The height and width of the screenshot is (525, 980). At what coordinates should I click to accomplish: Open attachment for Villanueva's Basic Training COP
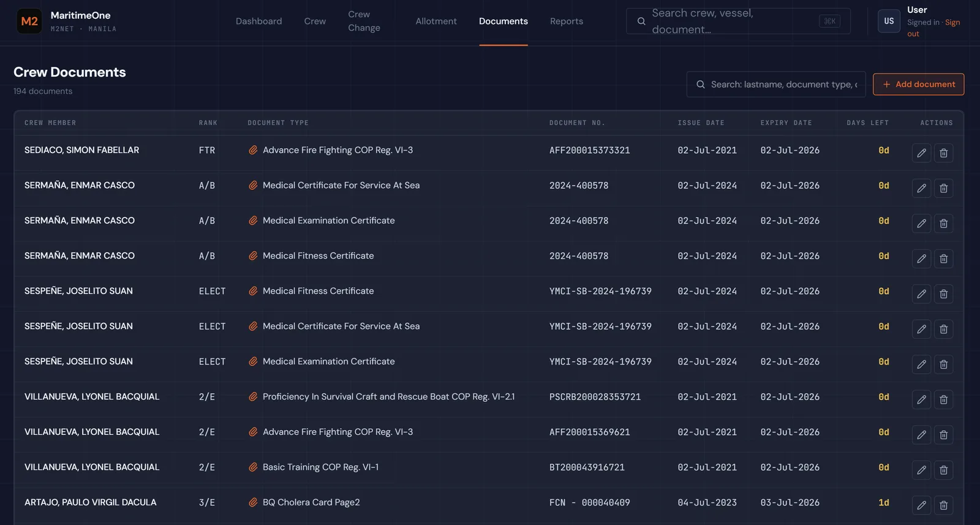pyautogui.click(x=253, y=467)
